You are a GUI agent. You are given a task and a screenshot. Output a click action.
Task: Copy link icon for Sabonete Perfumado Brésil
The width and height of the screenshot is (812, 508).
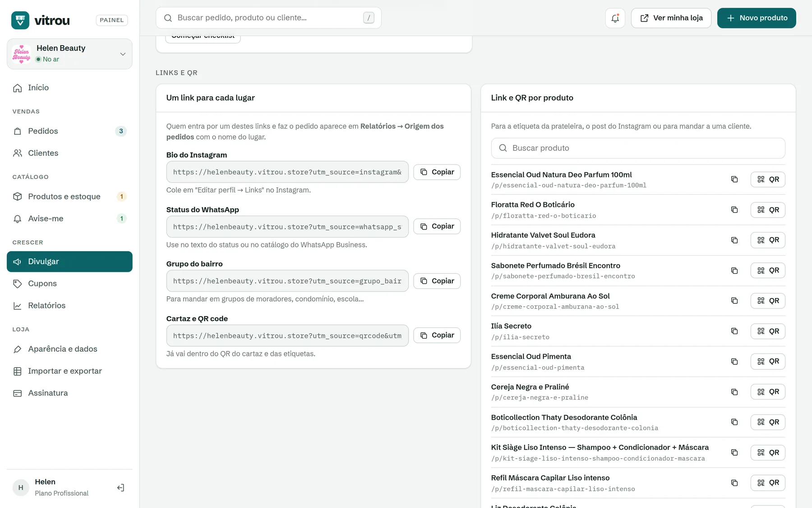click(734, 270)
